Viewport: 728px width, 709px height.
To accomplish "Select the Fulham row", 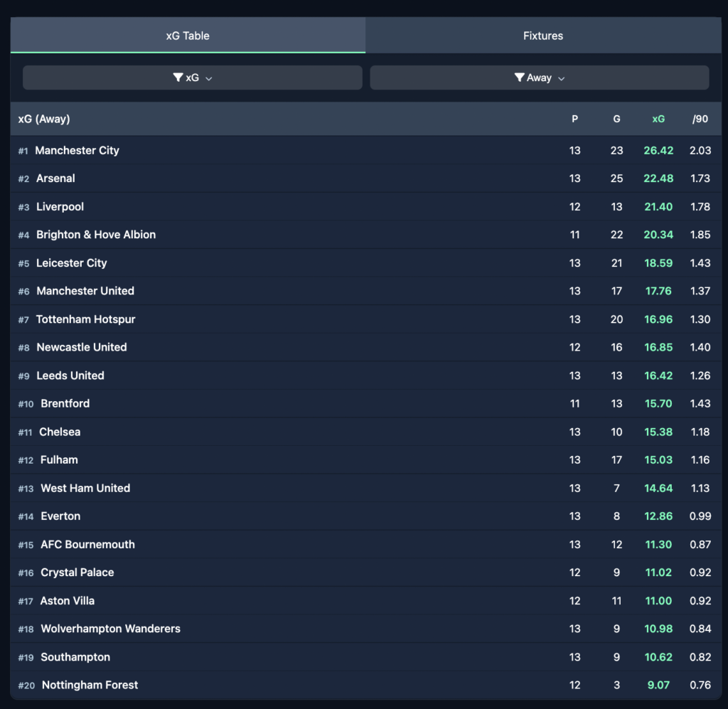I will click(x=366, y=459).
